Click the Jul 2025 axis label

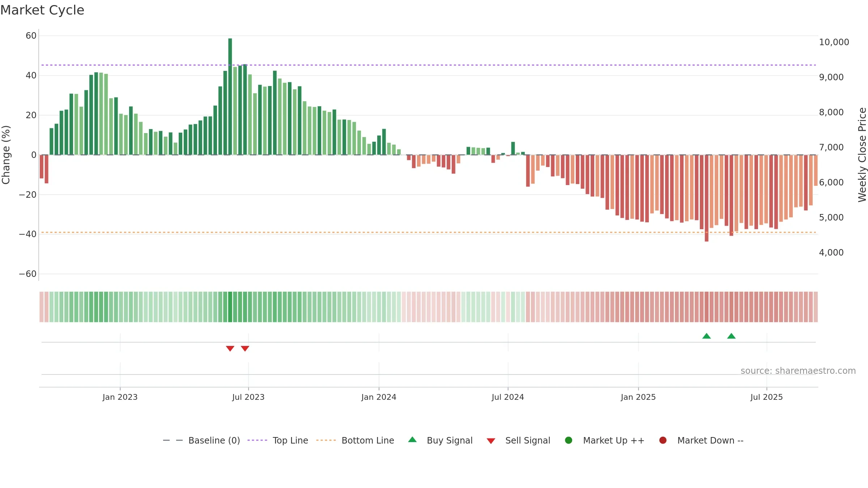pos(767,397)
